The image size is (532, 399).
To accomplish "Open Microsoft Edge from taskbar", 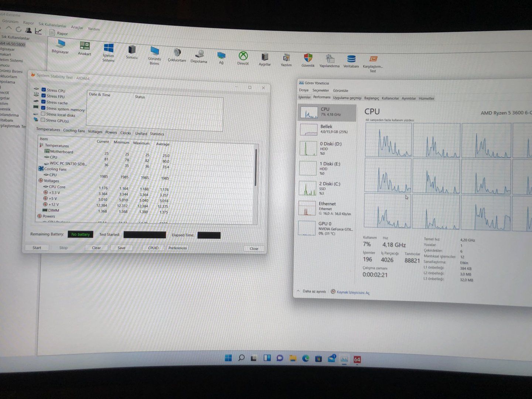I will [x=306, y=358].
